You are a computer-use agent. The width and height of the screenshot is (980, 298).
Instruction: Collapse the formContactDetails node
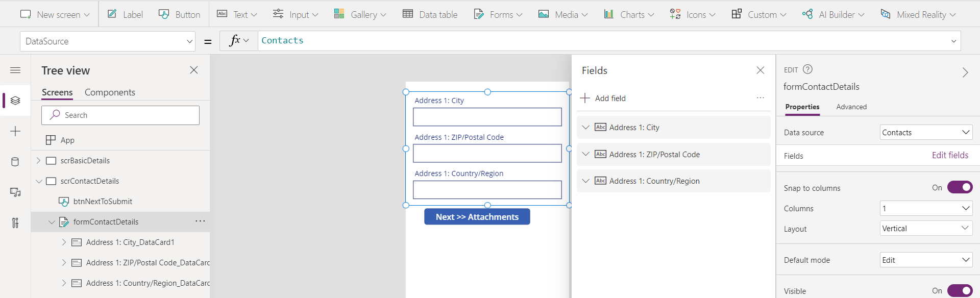pos(52,222)
